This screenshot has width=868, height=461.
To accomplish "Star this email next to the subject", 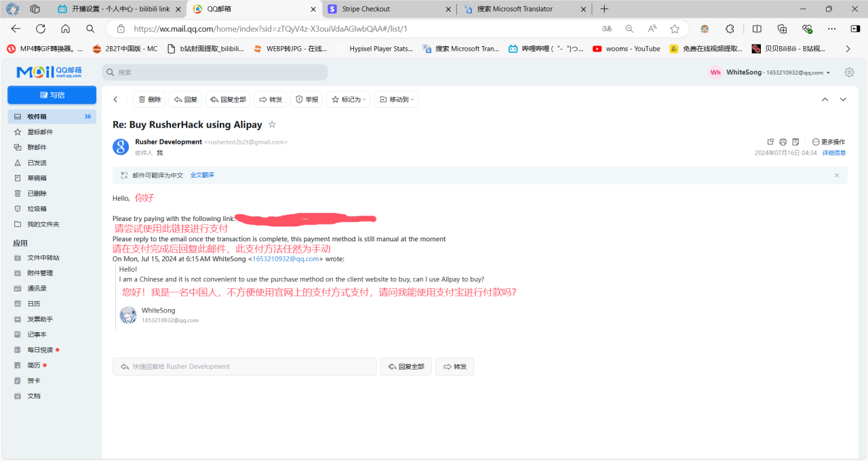I will pyautogui.click(x=273, y=125).
